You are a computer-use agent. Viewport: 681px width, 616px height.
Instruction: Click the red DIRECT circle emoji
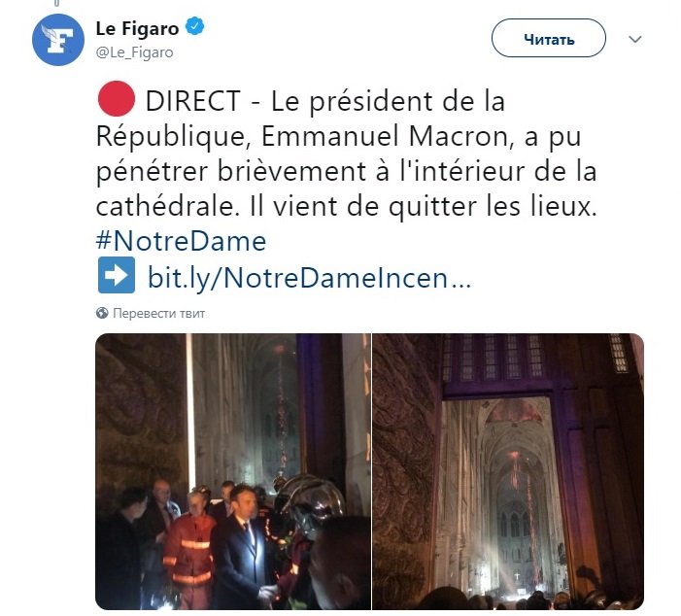pyautogui.click(x=116, y=98)
